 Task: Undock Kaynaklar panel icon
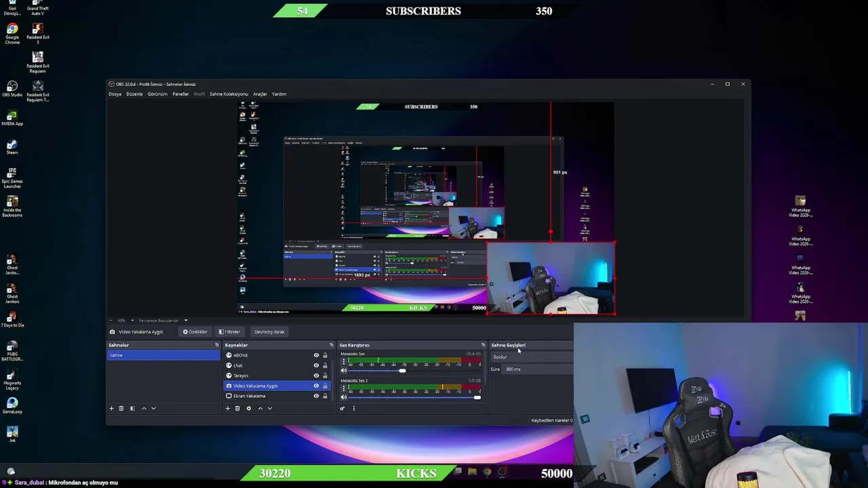point(332,345)
